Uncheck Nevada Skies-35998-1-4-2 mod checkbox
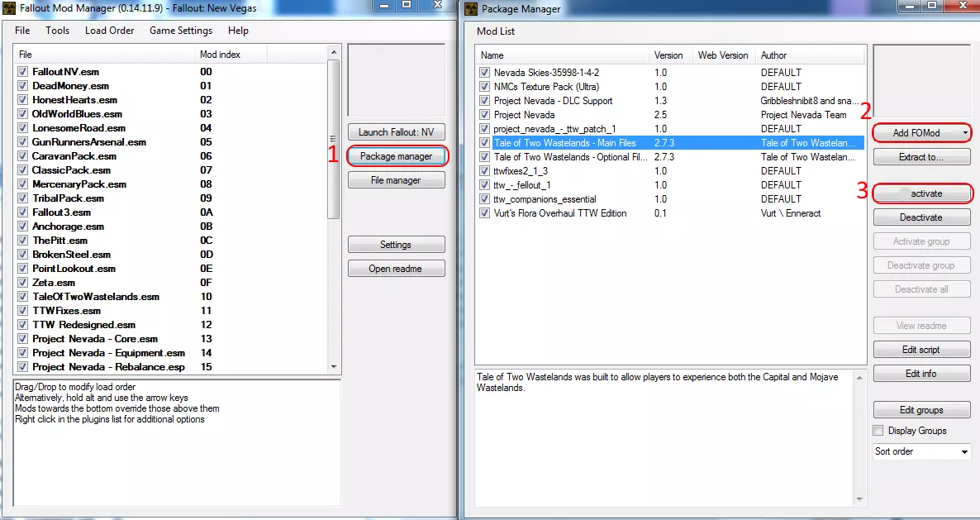 pyautogui.click(x=484, y=73)
